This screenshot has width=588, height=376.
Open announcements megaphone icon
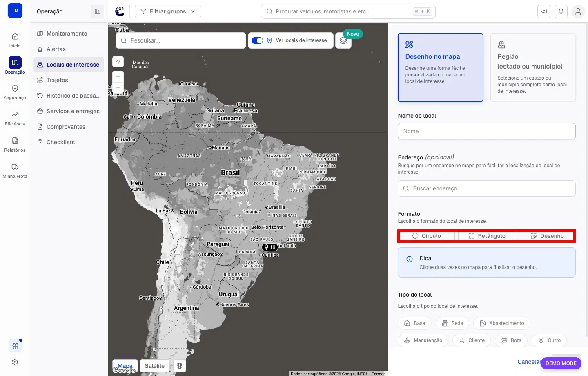point(544,11)
